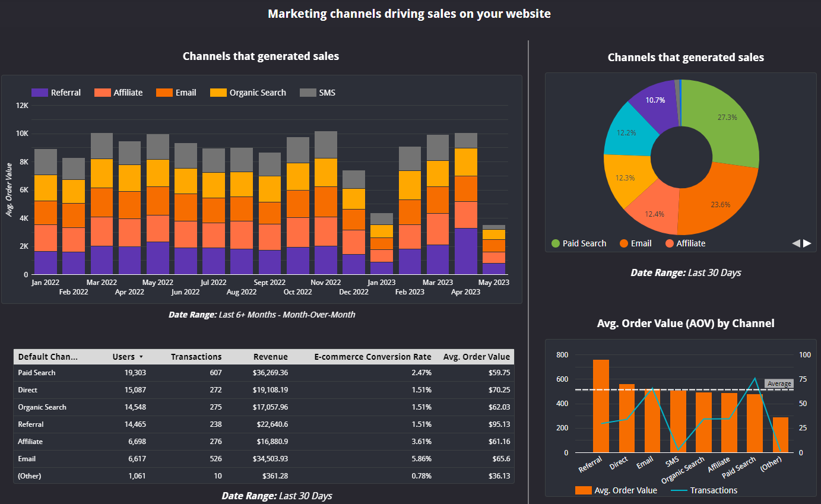821x504 pixels.
Task: Click the 2.47% conversion rate cell
Action: (x=421, y=373)
